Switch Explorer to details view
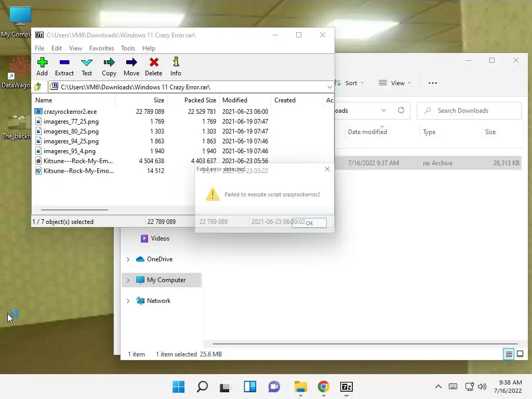 click(x=509, y=354)
